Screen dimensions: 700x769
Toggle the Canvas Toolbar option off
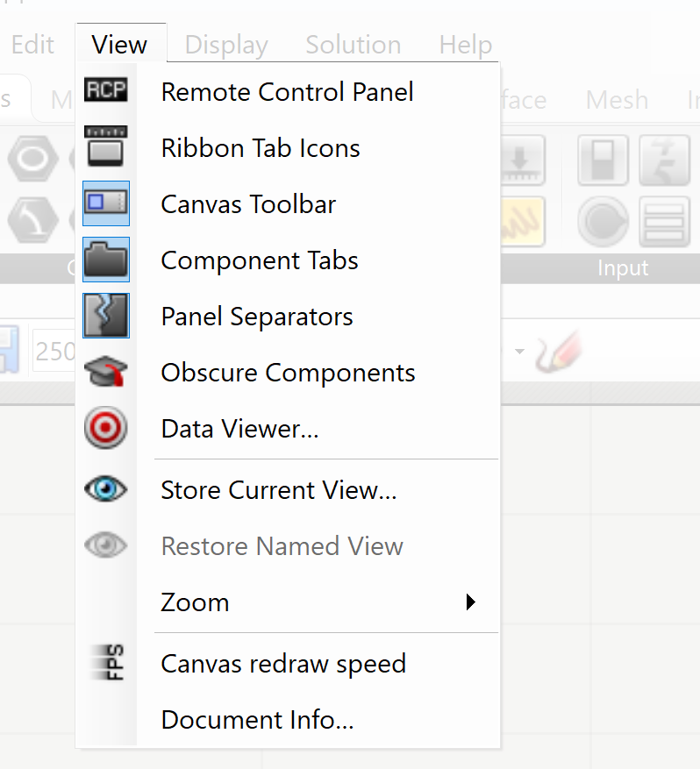click(x=248, y=204)
